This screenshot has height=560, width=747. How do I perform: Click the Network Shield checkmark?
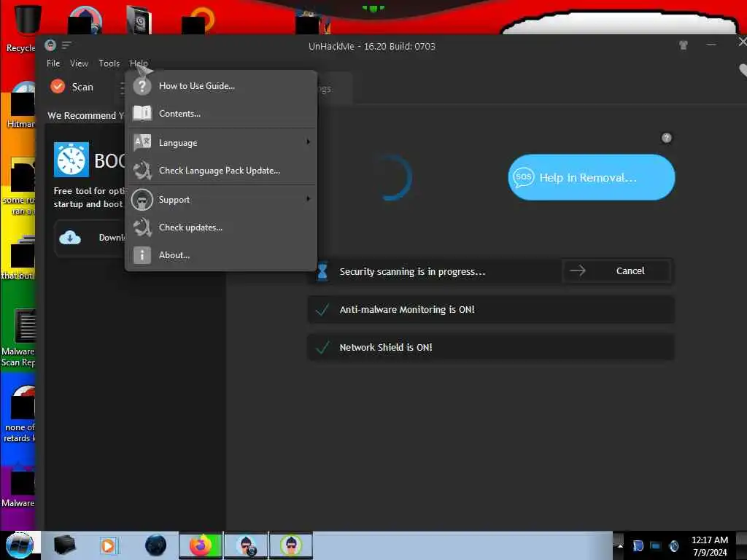[x=322, y=348]
